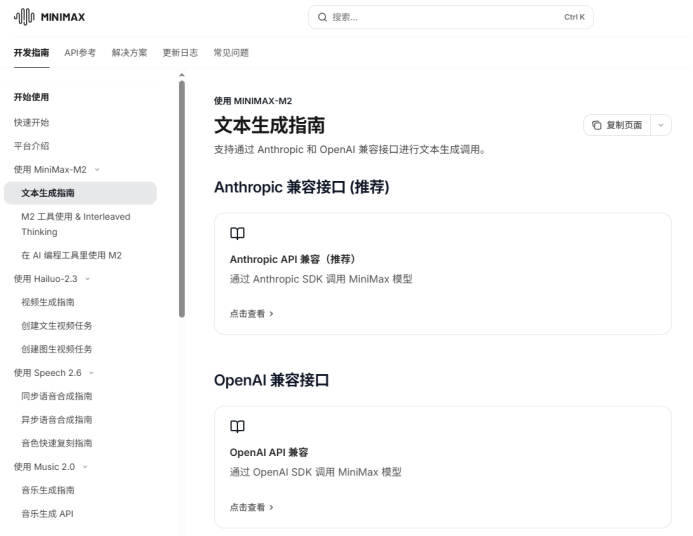Screen dimensions: 693x536
Task: Open the 解决方案 tab
Action: coord(129,52)
